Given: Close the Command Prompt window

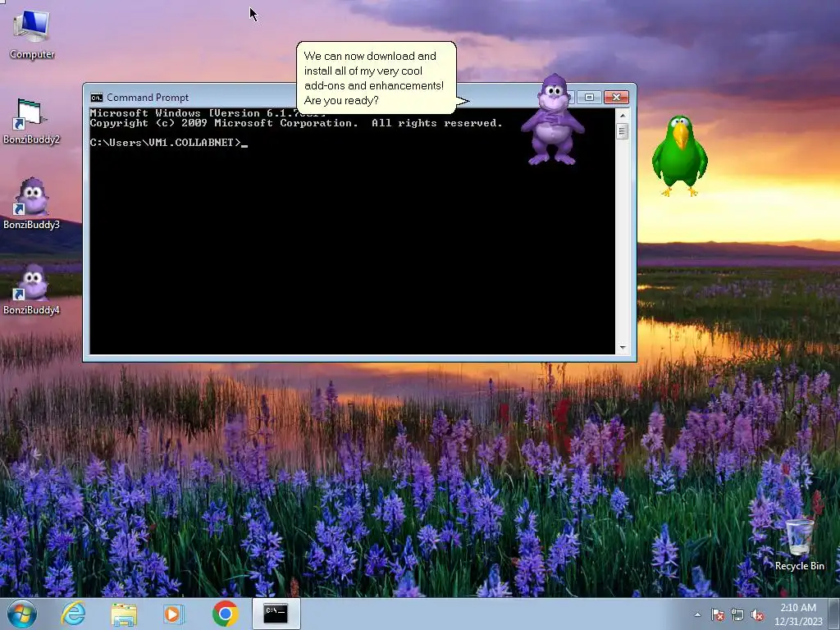Looking at the screenshot, I should pyautogui.click(x=616, y=97).
